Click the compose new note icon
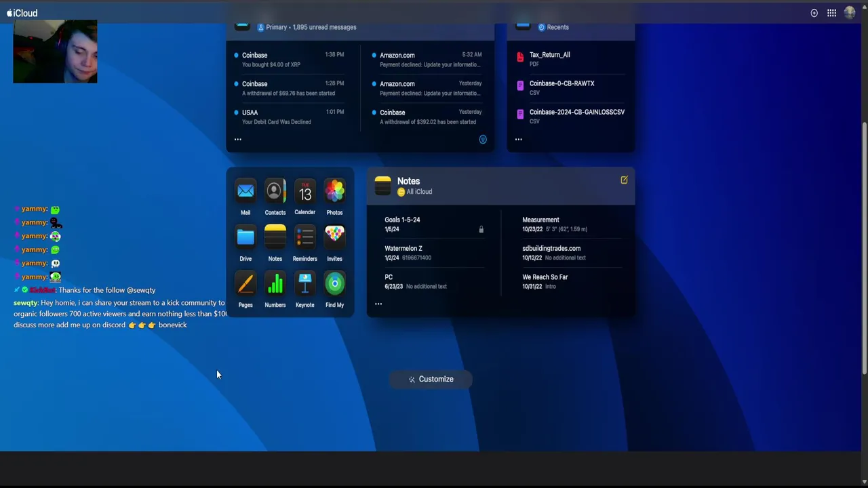Image resolution: width=868 pixels, height=488 pixels. (x=624, y=180)
